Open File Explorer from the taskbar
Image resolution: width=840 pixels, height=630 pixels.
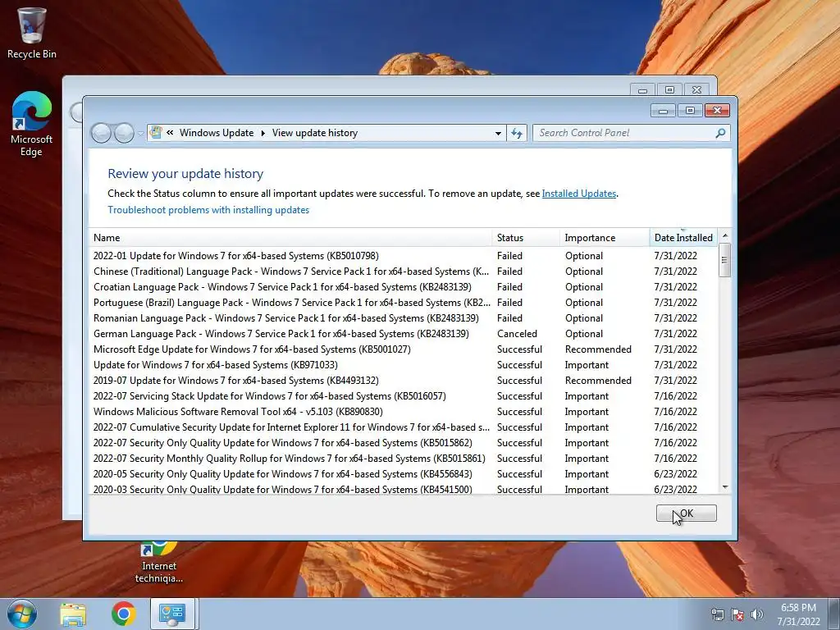pos(73,614)
